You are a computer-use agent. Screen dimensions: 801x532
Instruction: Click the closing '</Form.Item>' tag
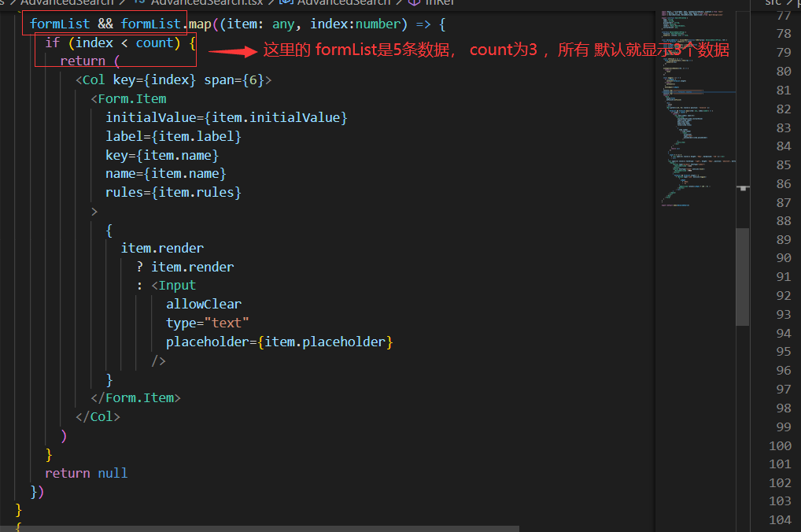[x=135, y=398]
